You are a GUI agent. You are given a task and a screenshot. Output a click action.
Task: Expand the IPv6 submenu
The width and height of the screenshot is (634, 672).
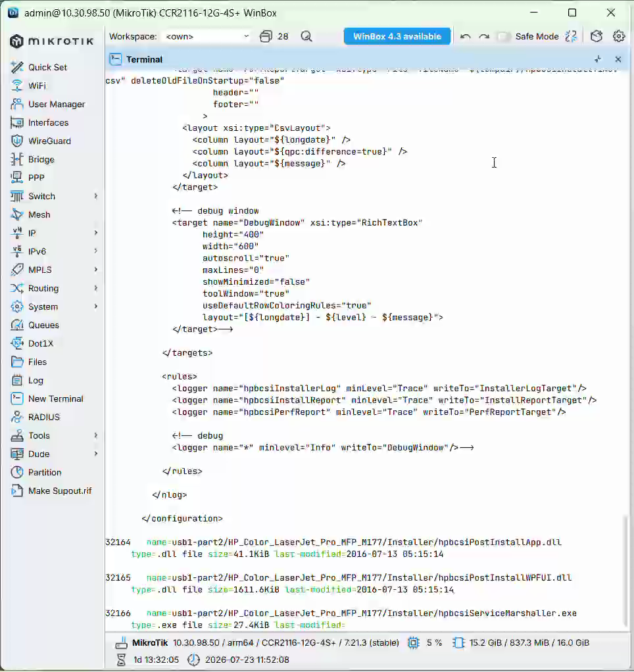(x=95, y=252)
